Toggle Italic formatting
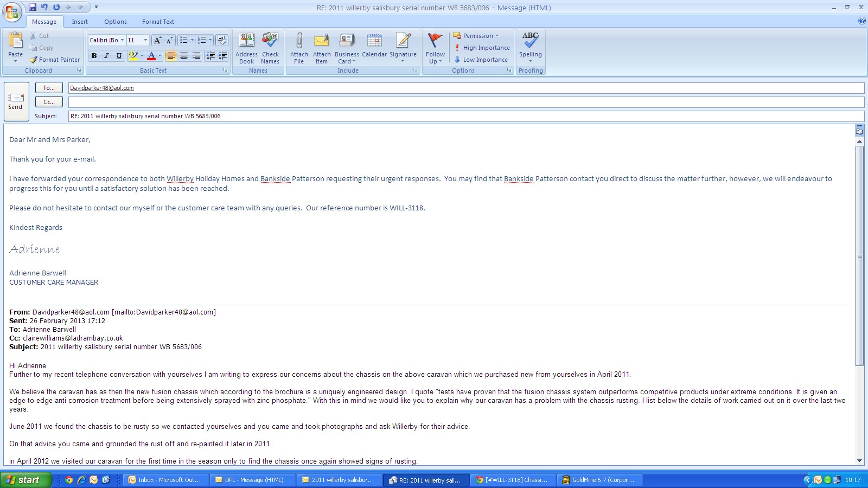Screen dimensions: 868x488 (x=106, y=56)
